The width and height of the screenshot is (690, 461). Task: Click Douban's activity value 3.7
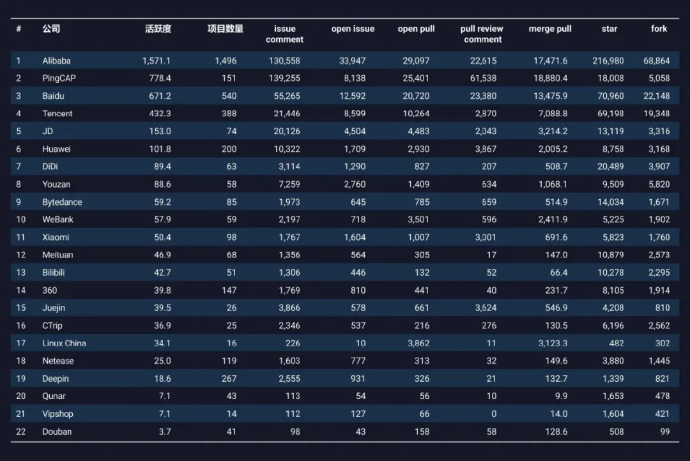[x=165, y=432]
